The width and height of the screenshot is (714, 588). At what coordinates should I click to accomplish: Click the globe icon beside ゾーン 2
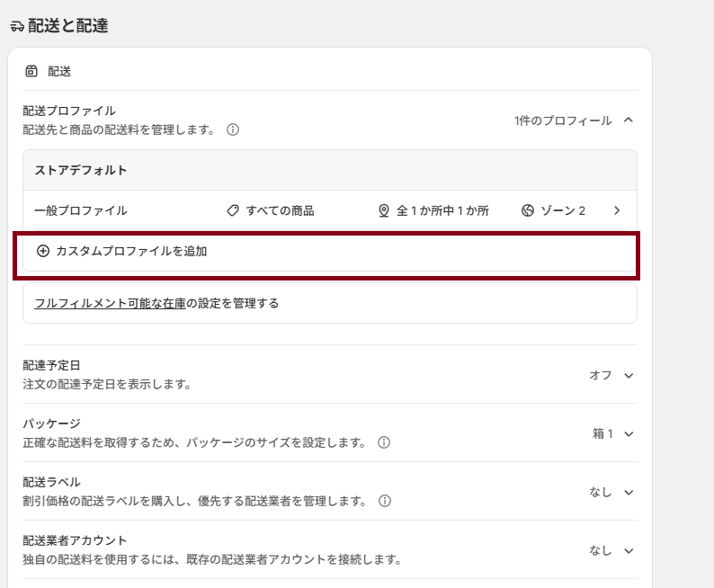coord(528,210)
